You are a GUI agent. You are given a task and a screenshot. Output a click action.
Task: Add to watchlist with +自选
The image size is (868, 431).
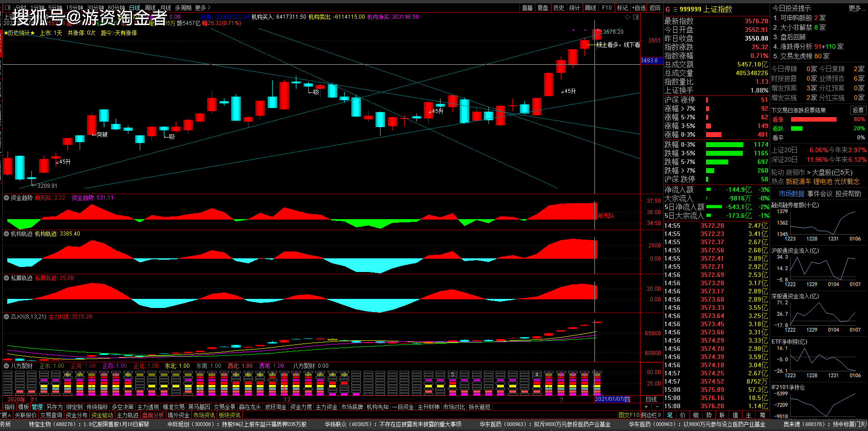639,8
